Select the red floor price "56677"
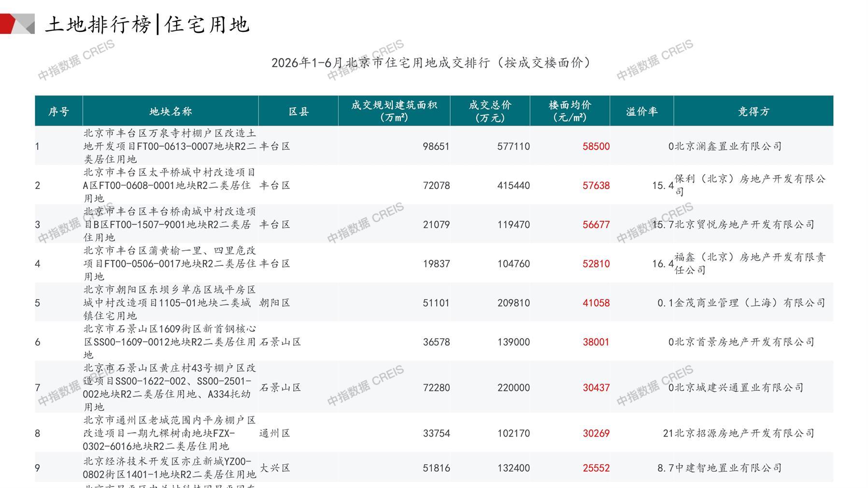The height and width of the screenshot is (488, 868). pos(596,225)
